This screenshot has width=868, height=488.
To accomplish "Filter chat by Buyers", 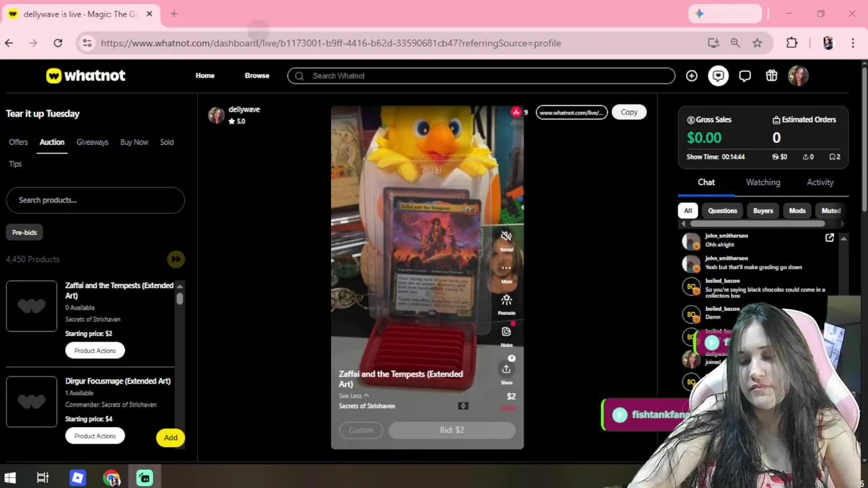I will click(763, 211).
